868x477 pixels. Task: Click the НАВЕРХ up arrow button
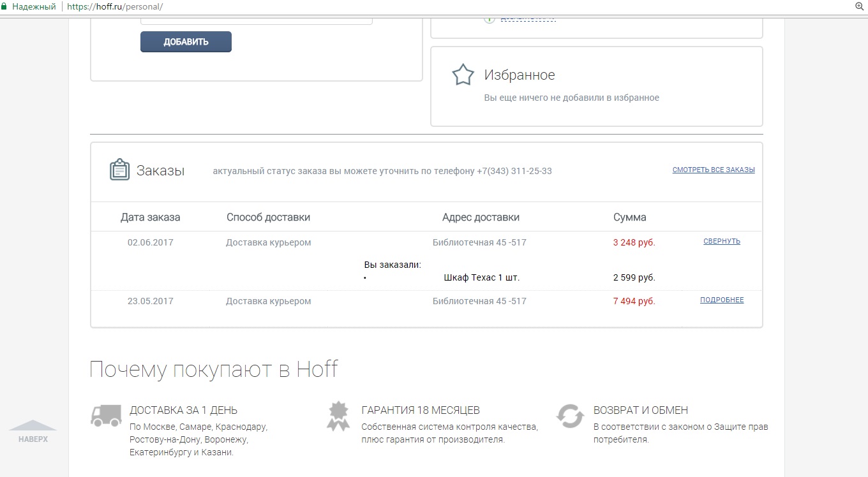click(x=33, y=432)
